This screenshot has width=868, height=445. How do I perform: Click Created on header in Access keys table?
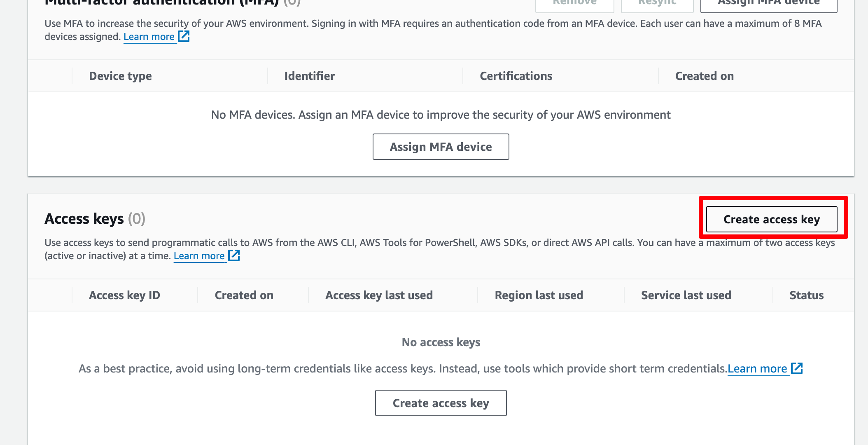pos(244,295)
